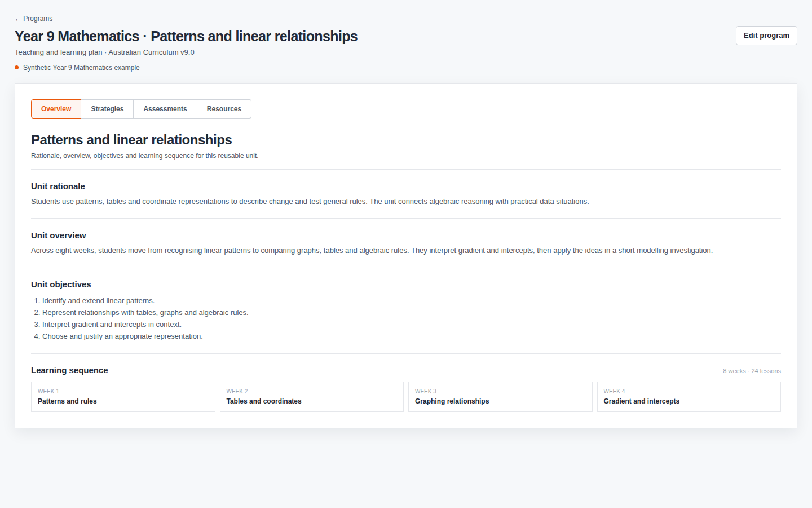812x508 pixels.
Task: Click the Unit objectives heading
Action: pyautogui.click(x=61, y=284)
